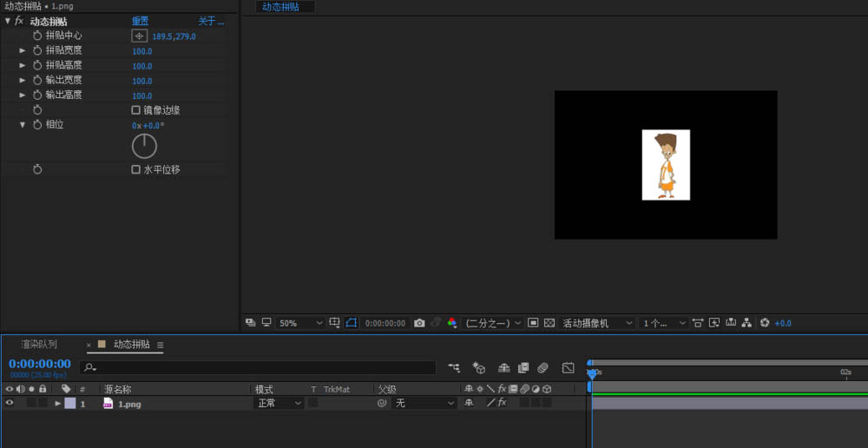This screenshot has height=448, width=868.
Task: Toggle stopwatch for 输出宽度
Action: click(37, 80)
